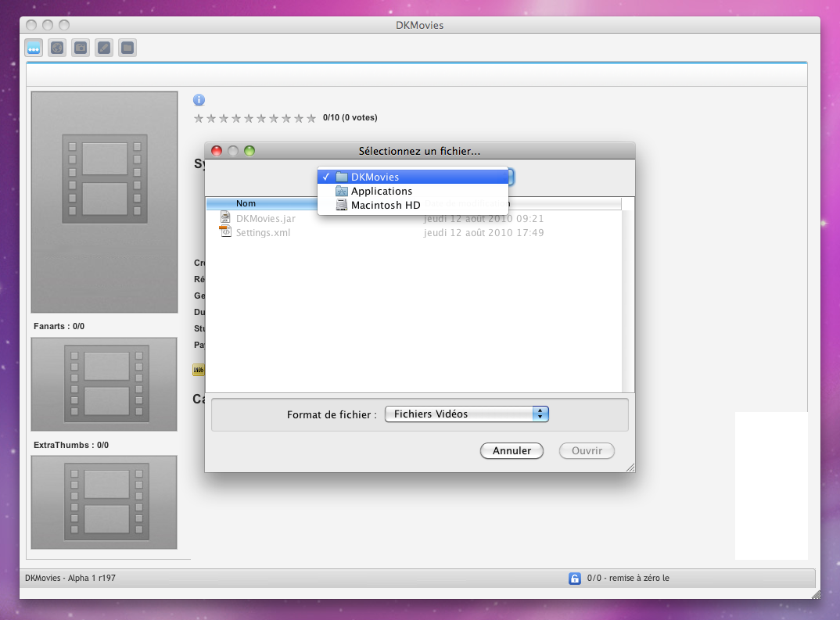Select the DKMovies.jar file name

[x=266, y=218]
